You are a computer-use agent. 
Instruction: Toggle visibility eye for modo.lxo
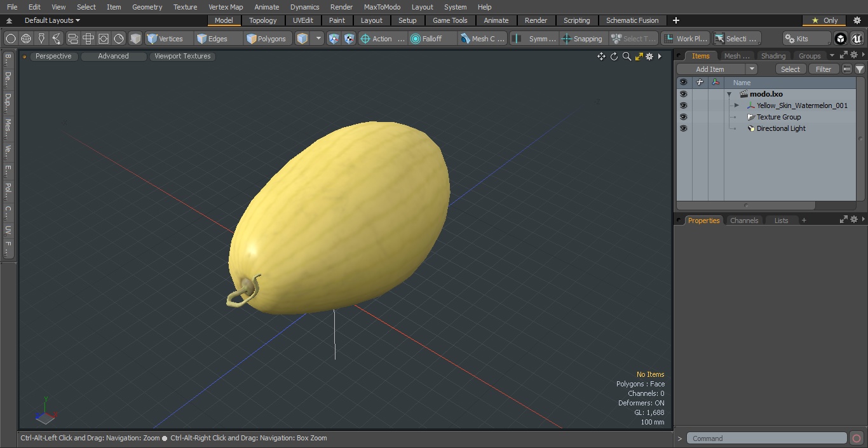[683, 94]
